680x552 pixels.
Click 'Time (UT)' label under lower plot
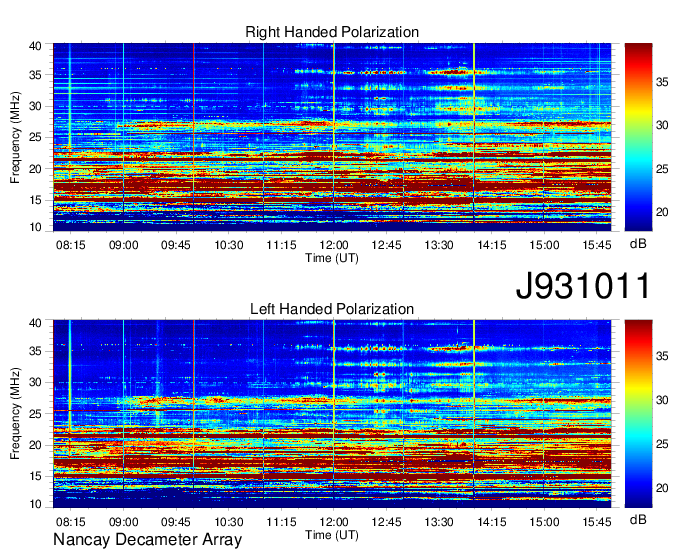pos(332,535)
